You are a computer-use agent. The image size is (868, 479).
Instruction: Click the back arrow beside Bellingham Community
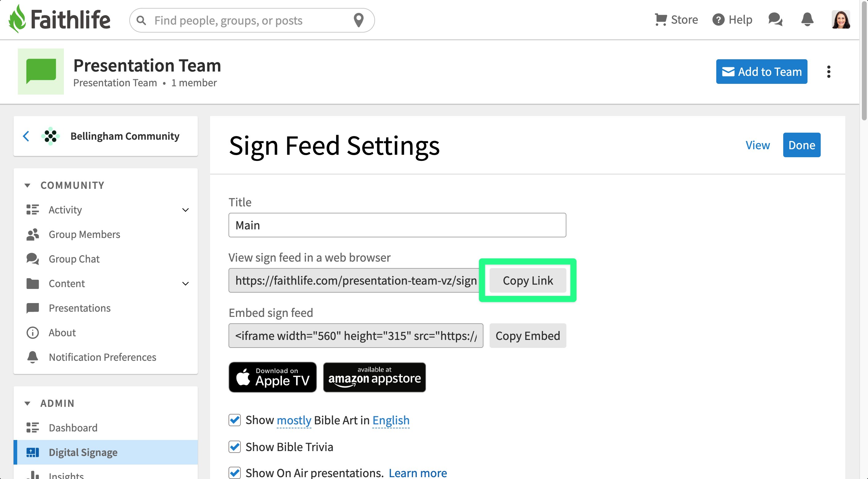coord(26,136)
